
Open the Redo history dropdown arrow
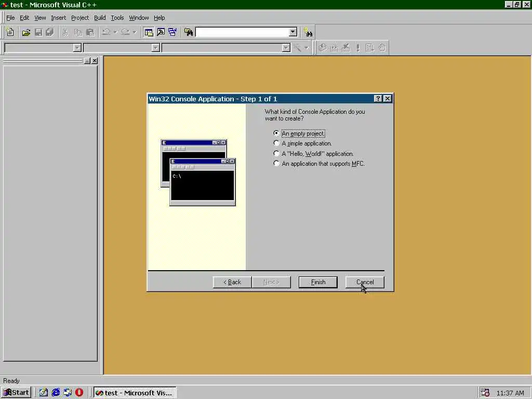click(x=135, y=32)
